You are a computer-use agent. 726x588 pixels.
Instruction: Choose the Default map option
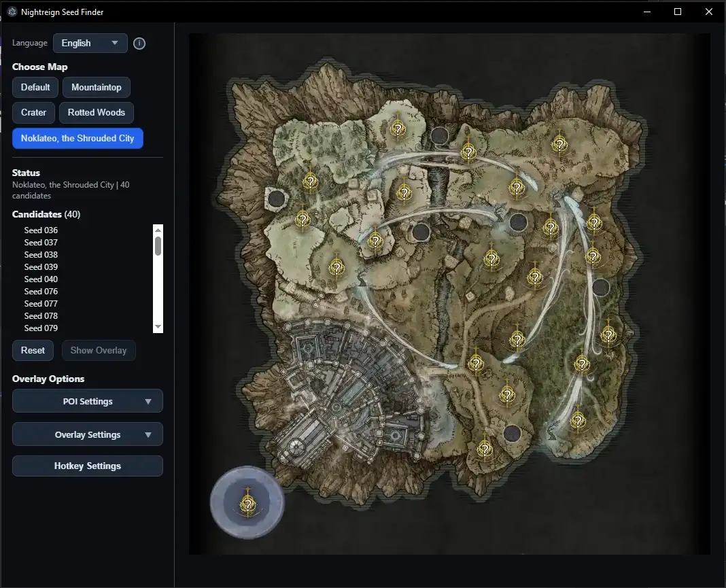35,87
